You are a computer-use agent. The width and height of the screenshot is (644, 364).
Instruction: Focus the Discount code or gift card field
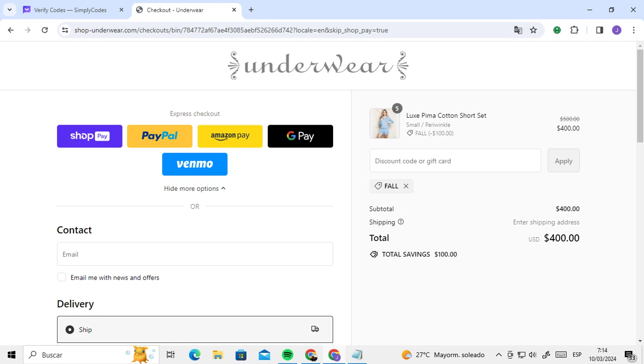[x=455, y=161]
